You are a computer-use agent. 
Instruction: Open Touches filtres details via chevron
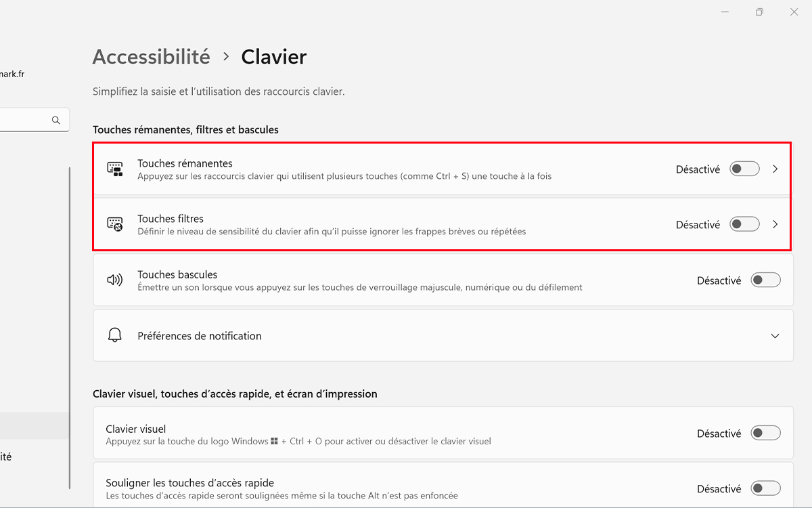click(775, 224)
